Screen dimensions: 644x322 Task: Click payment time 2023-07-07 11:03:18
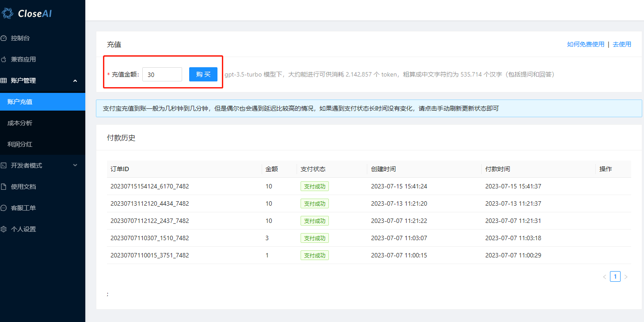click(x=513, y=238)
